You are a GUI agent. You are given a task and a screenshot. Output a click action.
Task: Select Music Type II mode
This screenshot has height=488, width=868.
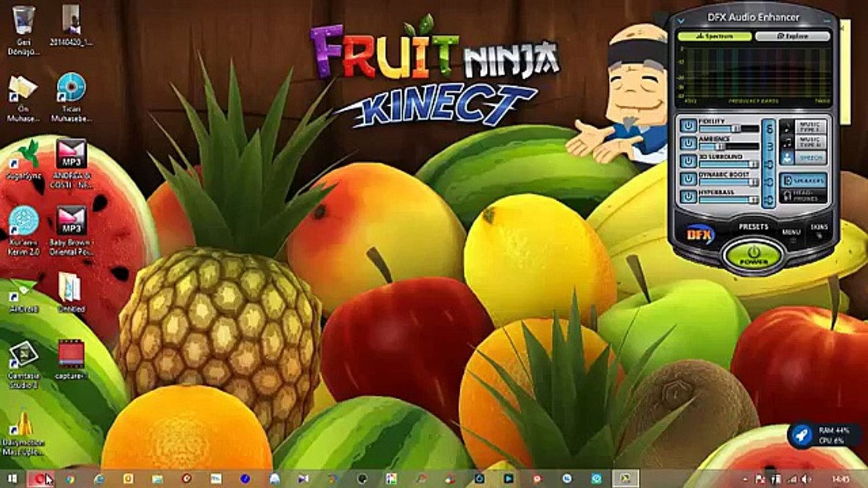803,142
